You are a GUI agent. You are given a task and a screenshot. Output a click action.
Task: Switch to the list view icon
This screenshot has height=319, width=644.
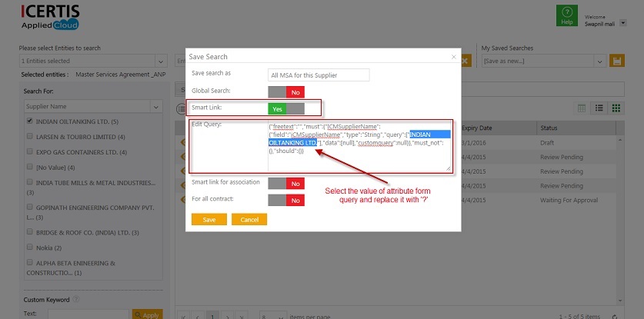click(597, 108)
